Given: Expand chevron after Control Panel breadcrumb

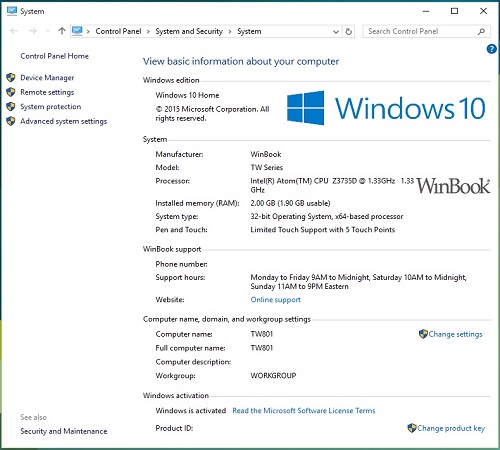Looking at the screenshot, I should click(x=148, y=32).
